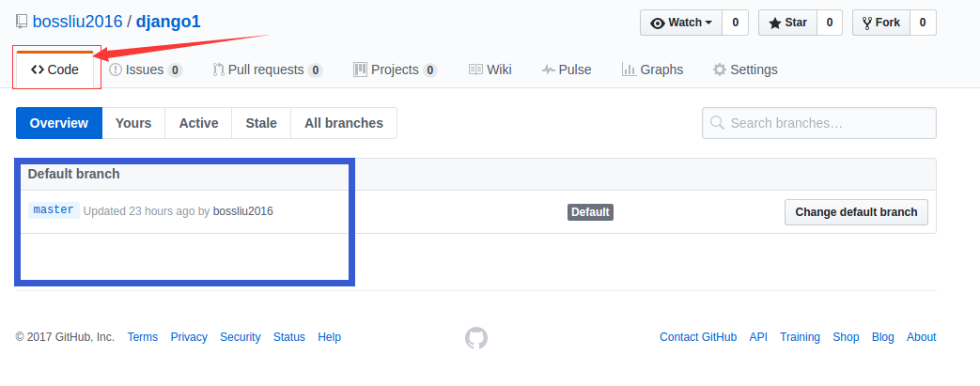This screenshot has height=386, width=980.
Task: Open the Issues tab
Action: point(145,69)
